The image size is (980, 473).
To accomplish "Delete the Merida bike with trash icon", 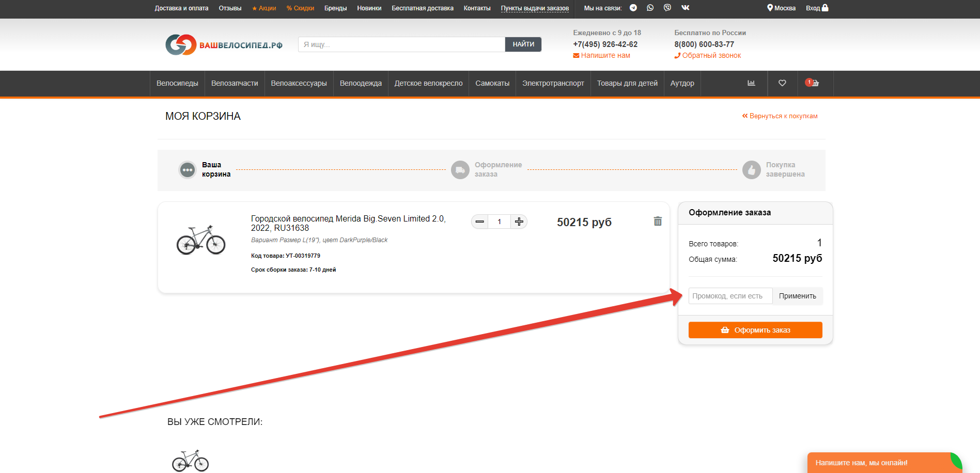I will point(658,221).
